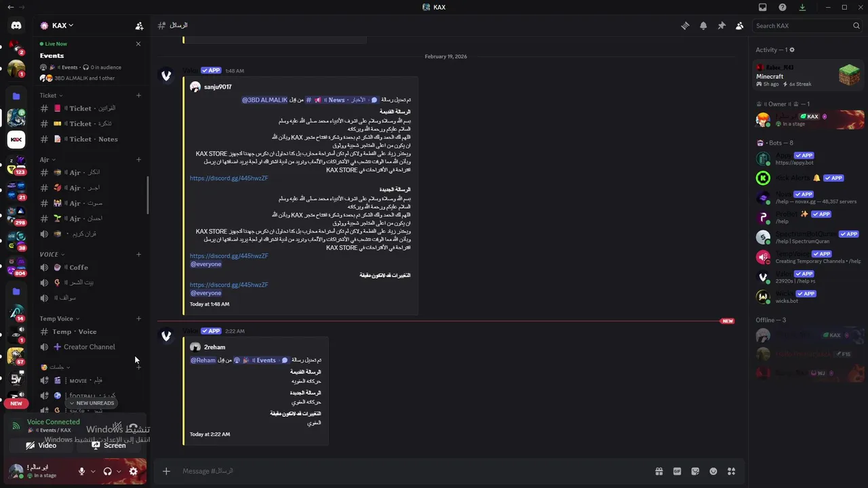Add channel to Ticket category

[138, 96]
